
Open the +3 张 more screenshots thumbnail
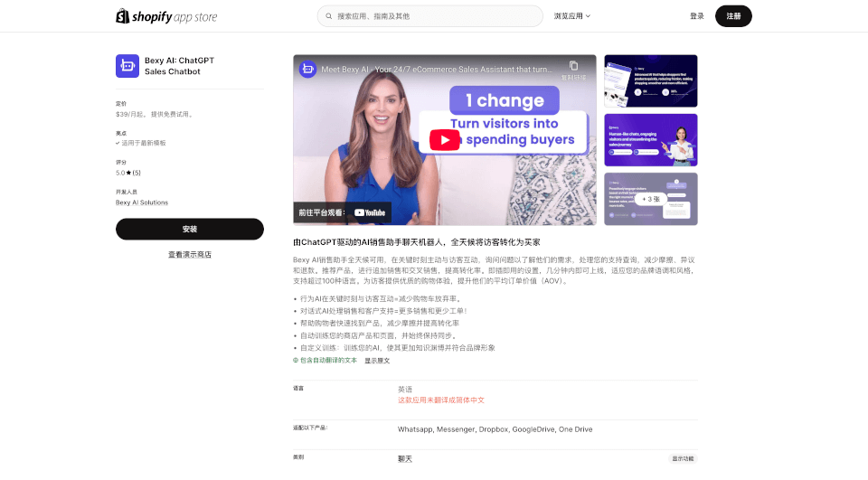tap(651, 199)
